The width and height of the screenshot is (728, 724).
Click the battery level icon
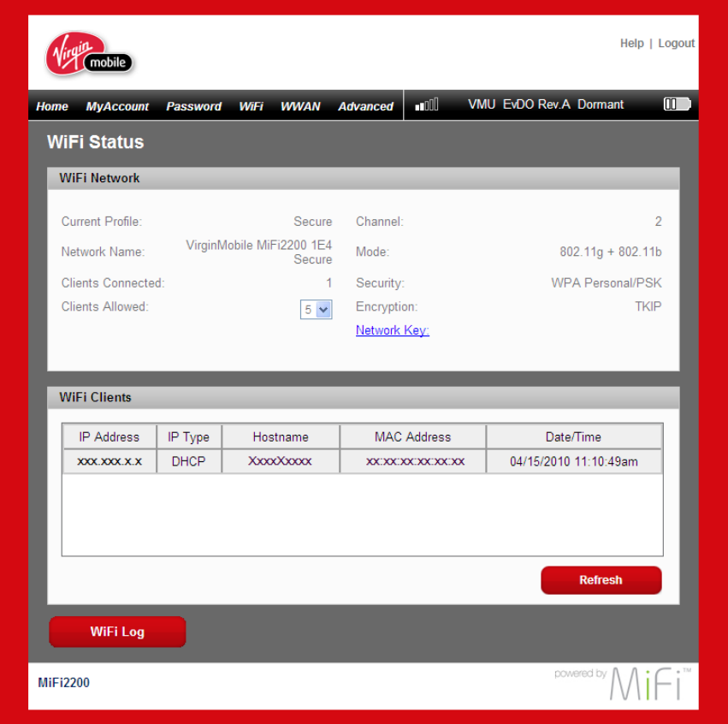pyautogui.click(x=677, y=104)
